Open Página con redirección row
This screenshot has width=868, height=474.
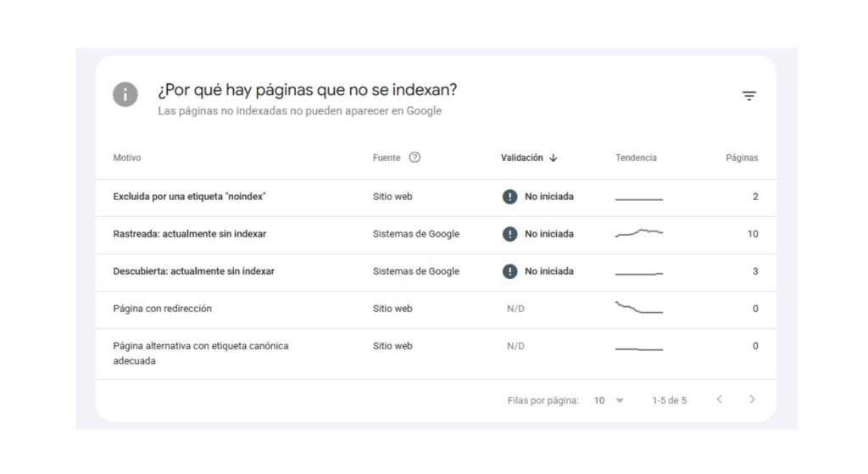tap(437, 309)
